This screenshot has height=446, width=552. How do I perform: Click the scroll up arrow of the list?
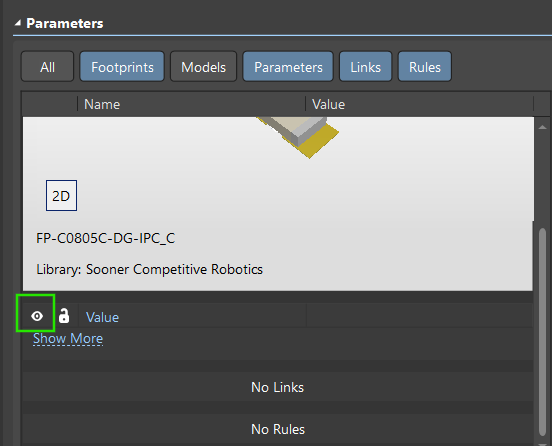(x=542, y=127)
